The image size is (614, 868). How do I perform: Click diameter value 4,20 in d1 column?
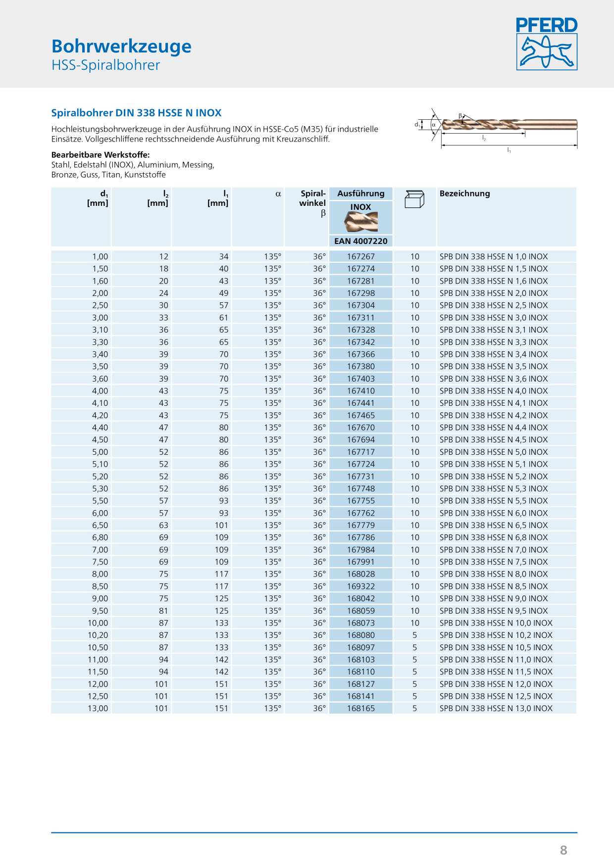point(100,415)
